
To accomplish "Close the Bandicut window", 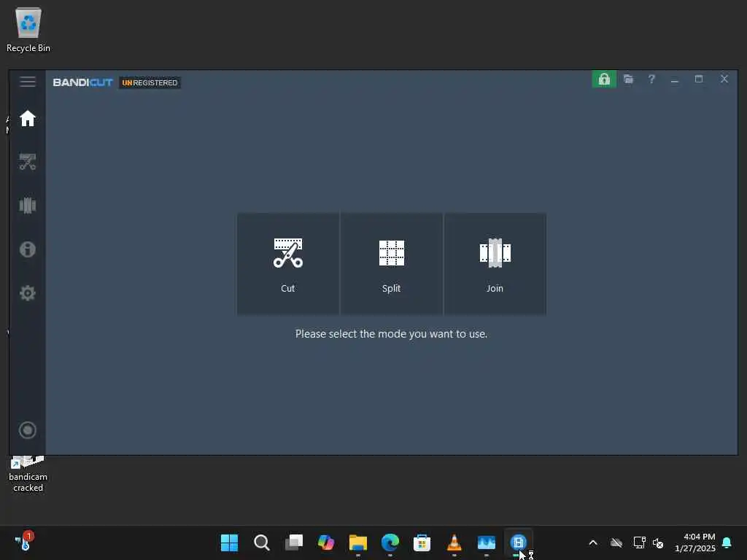I will (724, 79).
